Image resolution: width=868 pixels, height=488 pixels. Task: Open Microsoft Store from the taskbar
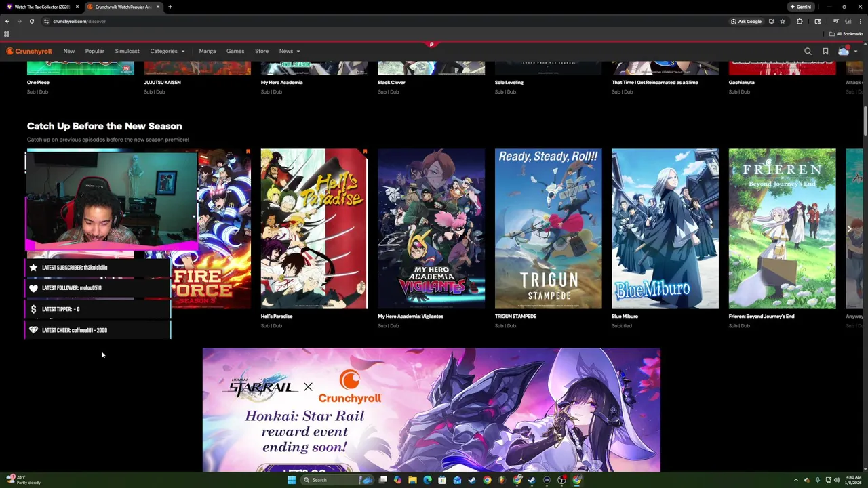pyautogui.click(x=442, y=480)
